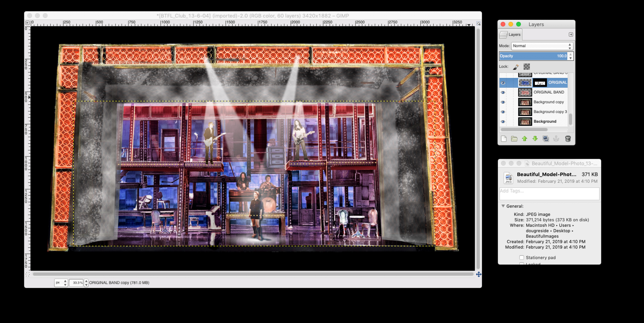Screen dimensions: 644x323
Task: Enable the Stationery pad checkbox
Action: coord(522,258)
